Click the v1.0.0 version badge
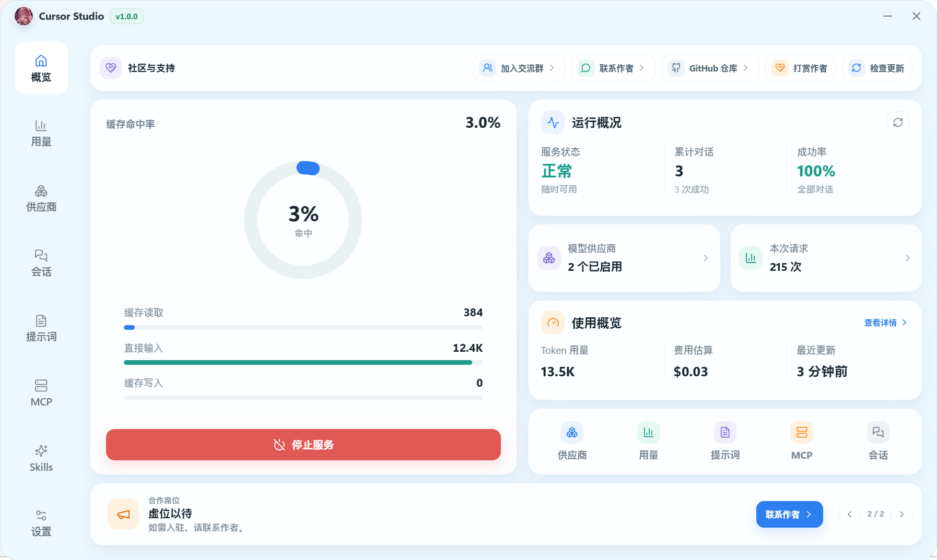This screenshot has height=560, width=937. coord(126,16)
